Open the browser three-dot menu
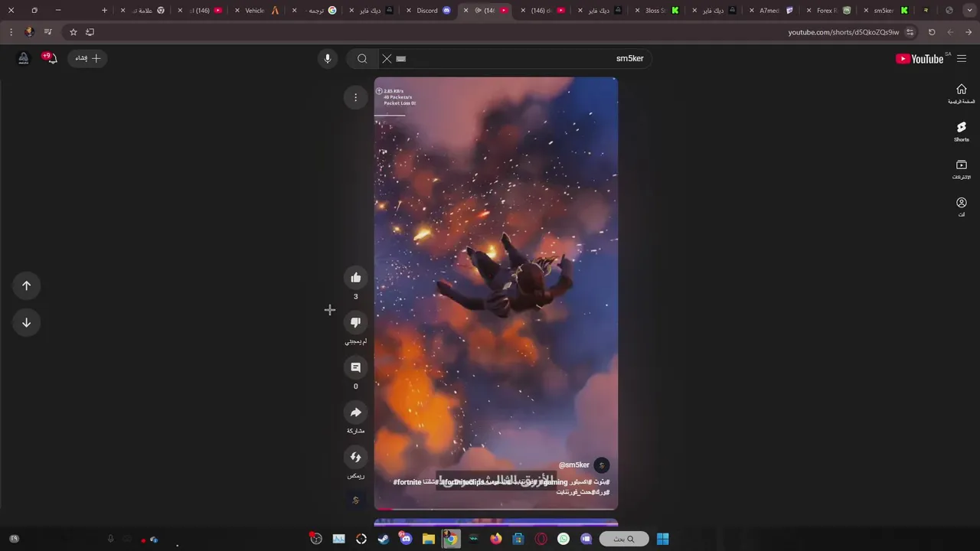Image resolution: width=980 pixels, height=551 pixels. click(x=11, y=32)
